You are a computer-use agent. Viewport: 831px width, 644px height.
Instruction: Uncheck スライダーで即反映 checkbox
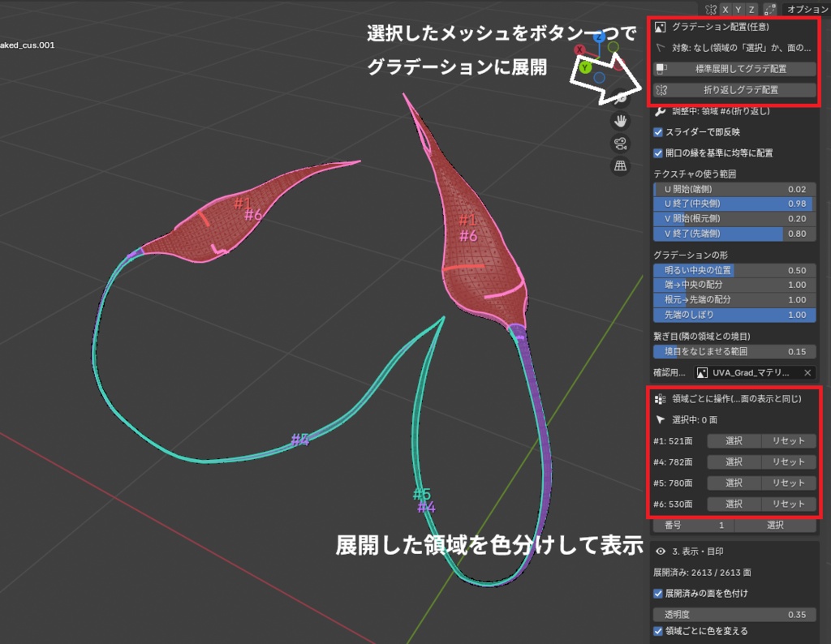tap(658, 132)
